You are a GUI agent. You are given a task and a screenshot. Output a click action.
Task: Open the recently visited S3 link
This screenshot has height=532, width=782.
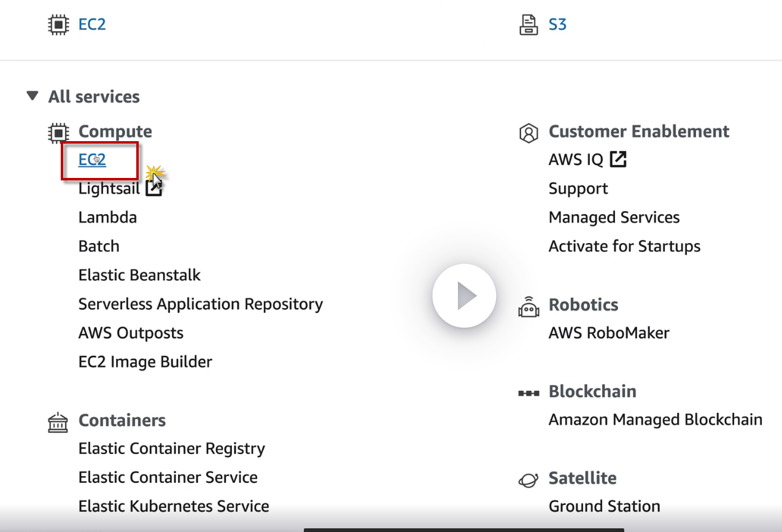[557, 25]
